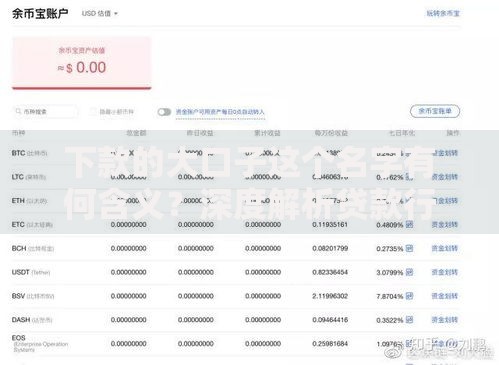
Task: Click fund transfer link for BCH row
Action: click(x=445, y=248)
